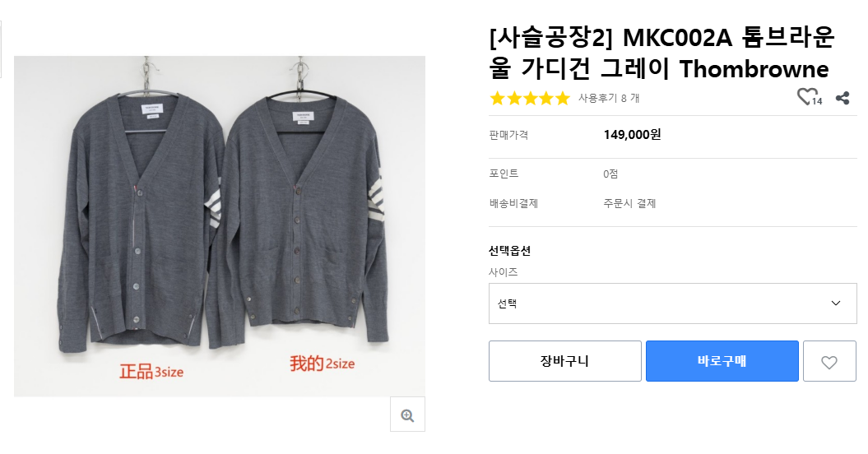The width and height of the screenshot is (868, 454).
Task: Open the 사용후기 8 개 reviews link
Action: pos(608,98)
